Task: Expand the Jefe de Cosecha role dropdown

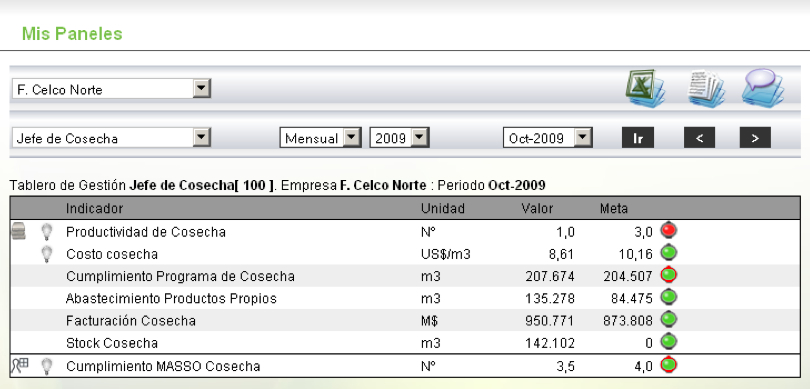Action: tap(111, 138)
